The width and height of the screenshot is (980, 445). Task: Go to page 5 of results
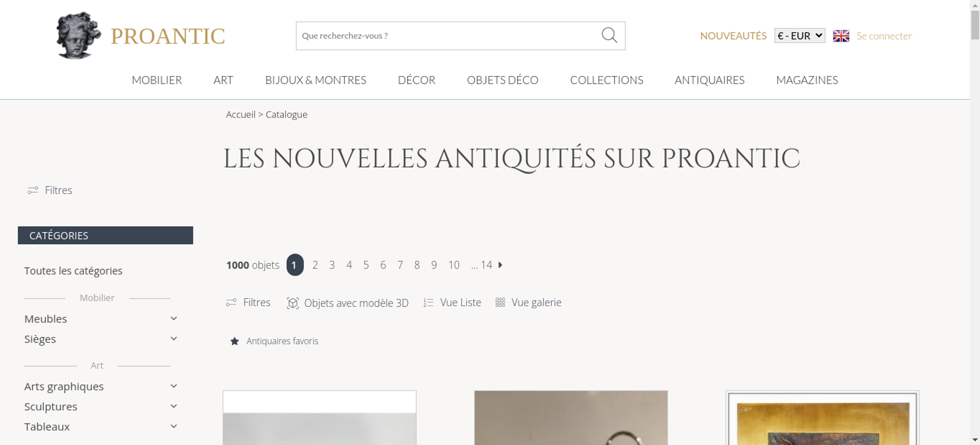[366, 265]
